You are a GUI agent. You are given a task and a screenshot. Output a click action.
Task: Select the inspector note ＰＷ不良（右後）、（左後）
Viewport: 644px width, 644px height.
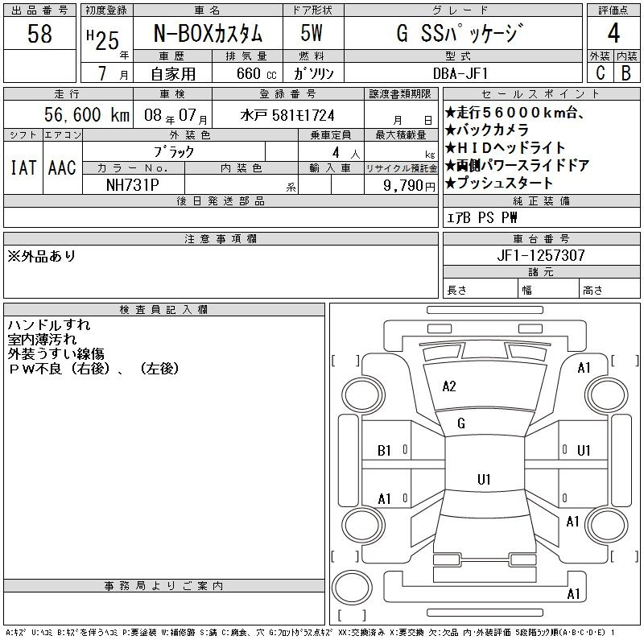tap(94, 369)
